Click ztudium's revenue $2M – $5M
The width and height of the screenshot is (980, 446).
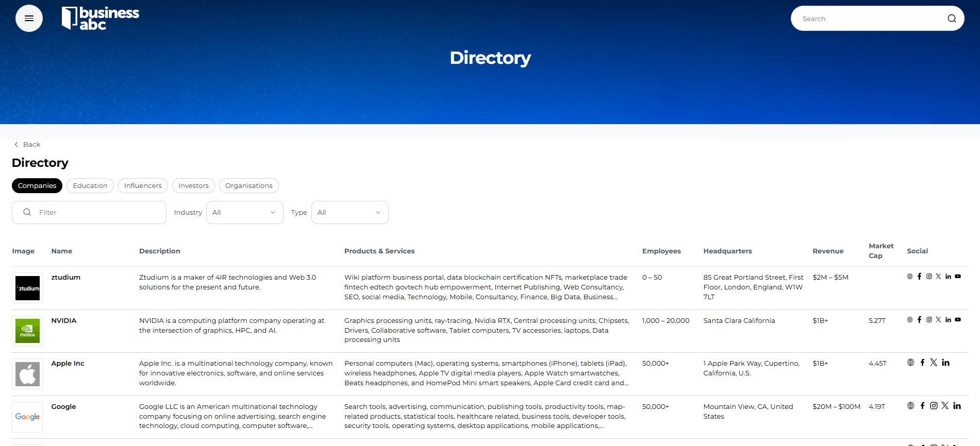(830, 278)
